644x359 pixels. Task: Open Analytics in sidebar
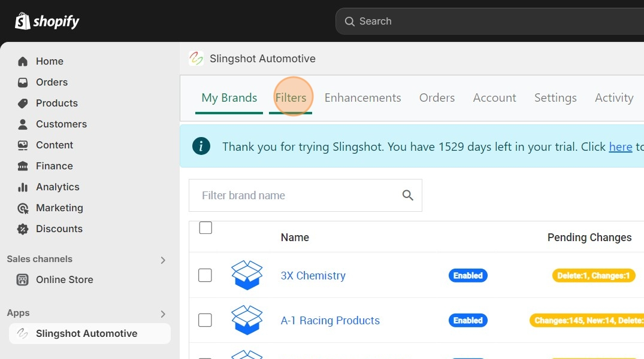tap(58, 187)
